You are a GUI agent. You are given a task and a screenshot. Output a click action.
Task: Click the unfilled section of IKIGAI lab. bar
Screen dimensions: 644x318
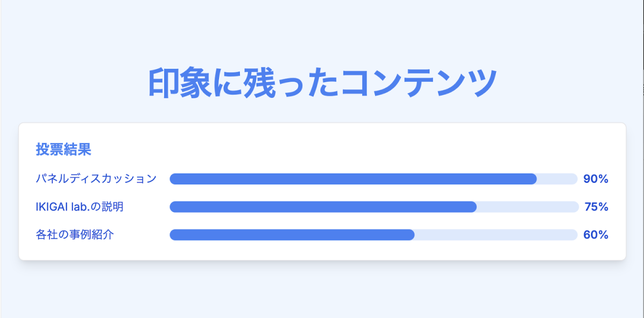tap(526, 207)
